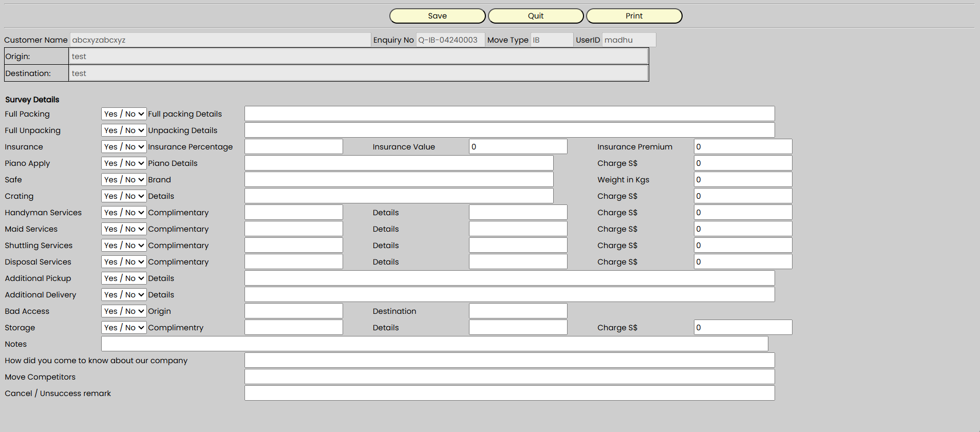Open the Storage Yes/No dropdown
The width and height of the screenshot is (980, 432).
124,328
